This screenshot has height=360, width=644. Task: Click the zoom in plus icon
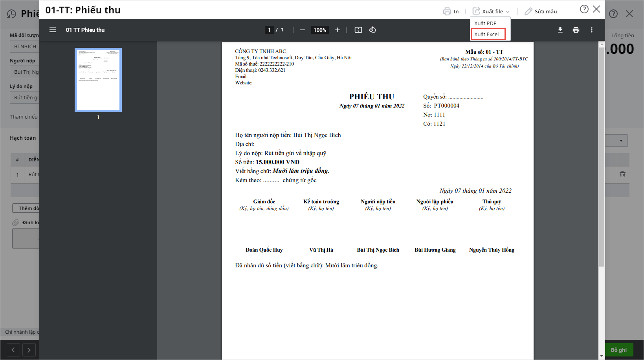pos(337,30)
